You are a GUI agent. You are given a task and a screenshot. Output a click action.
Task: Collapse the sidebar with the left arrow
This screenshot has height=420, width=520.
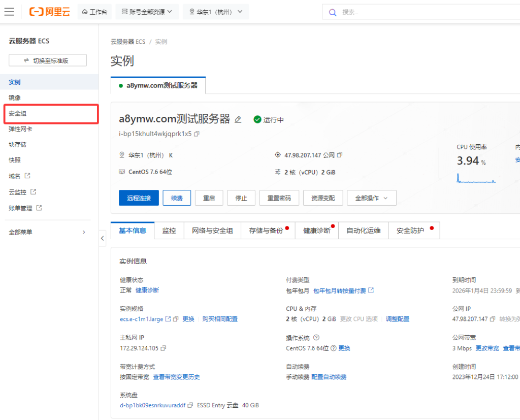coord(103,238)
